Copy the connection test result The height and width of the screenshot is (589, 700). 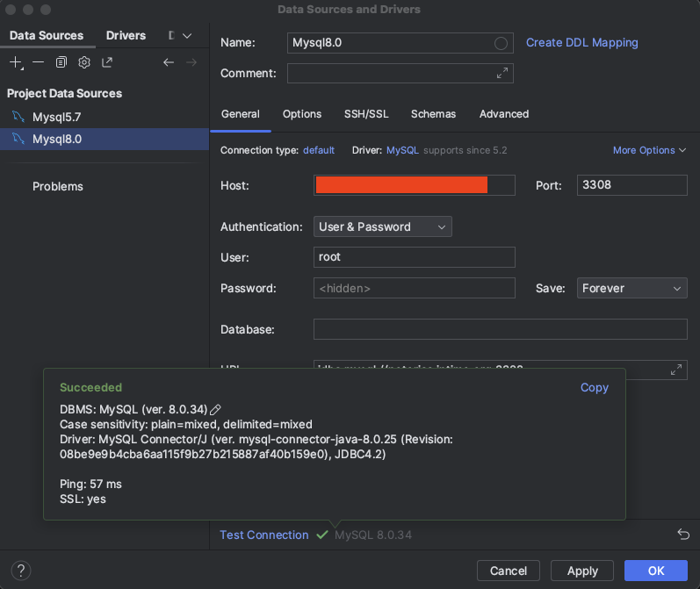pyautogui.click(x=595, y=387)
